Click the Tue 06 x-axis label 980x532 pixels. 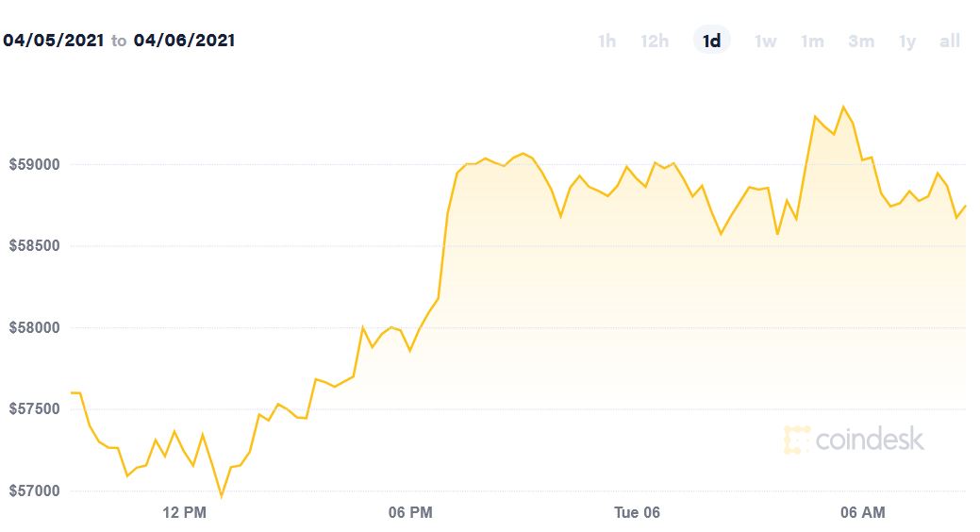click(x=637, y=512)
